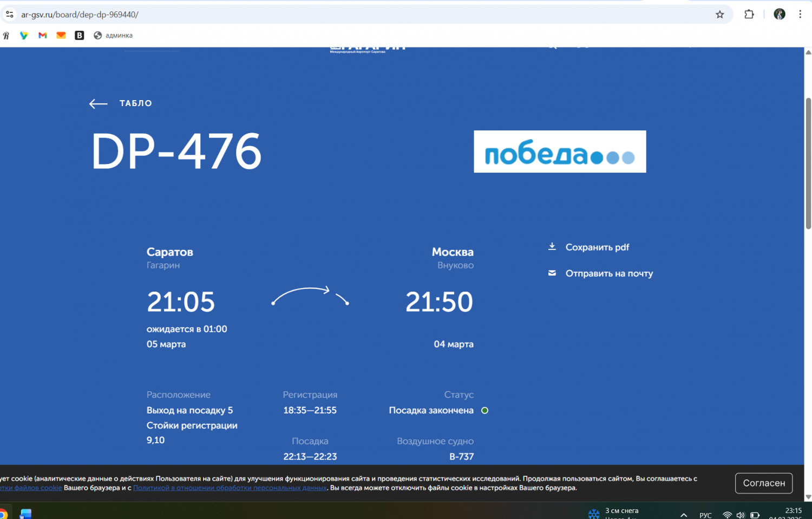
Task: Click the download icon for Сохранить pdf
Action: coord(552,247)
